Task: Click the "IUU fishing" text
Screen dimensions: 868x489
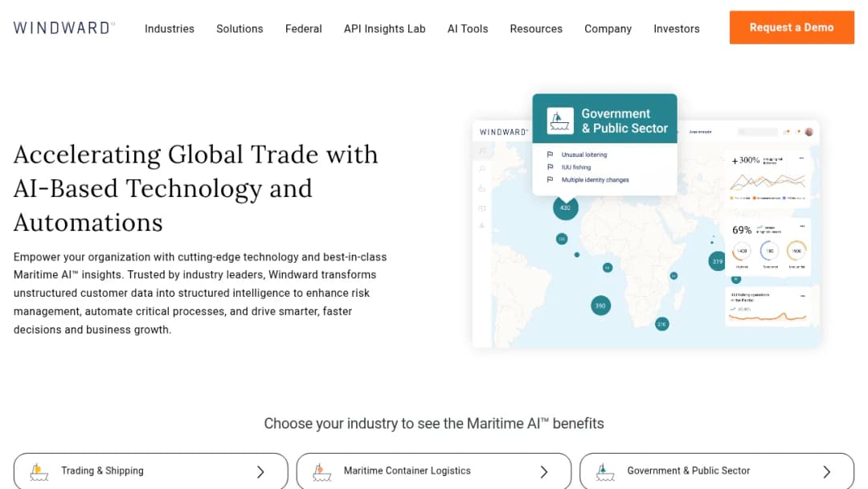Action: (x=575, y=167)
